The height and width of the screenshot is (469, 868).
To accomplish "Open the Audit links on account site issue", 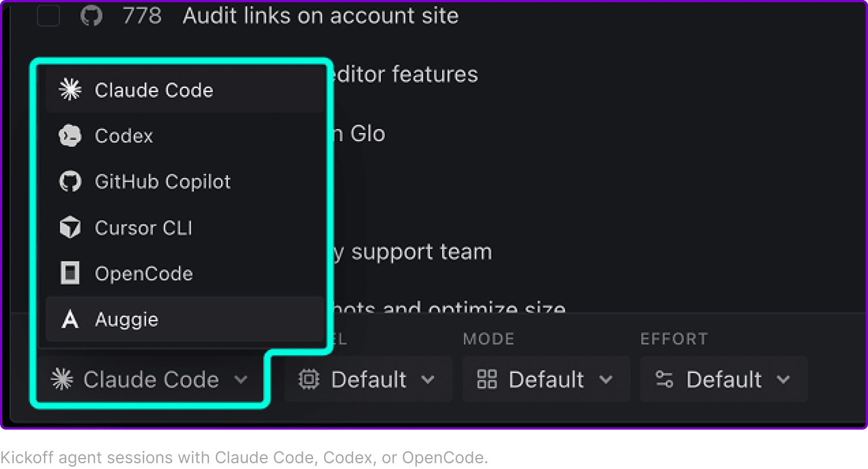I will [x=321, y=16].
